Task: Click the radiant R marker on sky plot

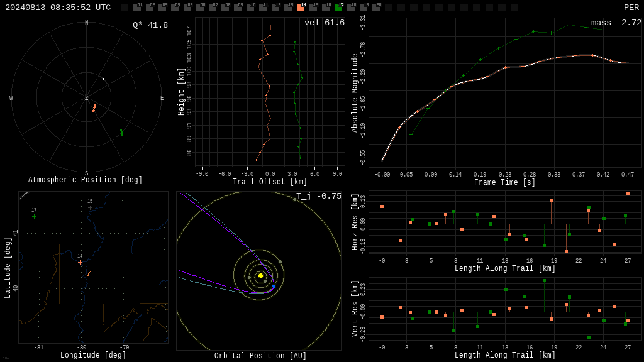Action: click(x=104, y=80)
